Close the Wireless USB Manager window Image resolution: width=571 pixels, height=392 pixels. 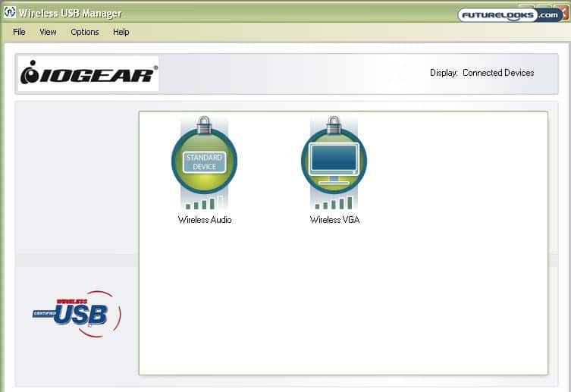[563, 11]
